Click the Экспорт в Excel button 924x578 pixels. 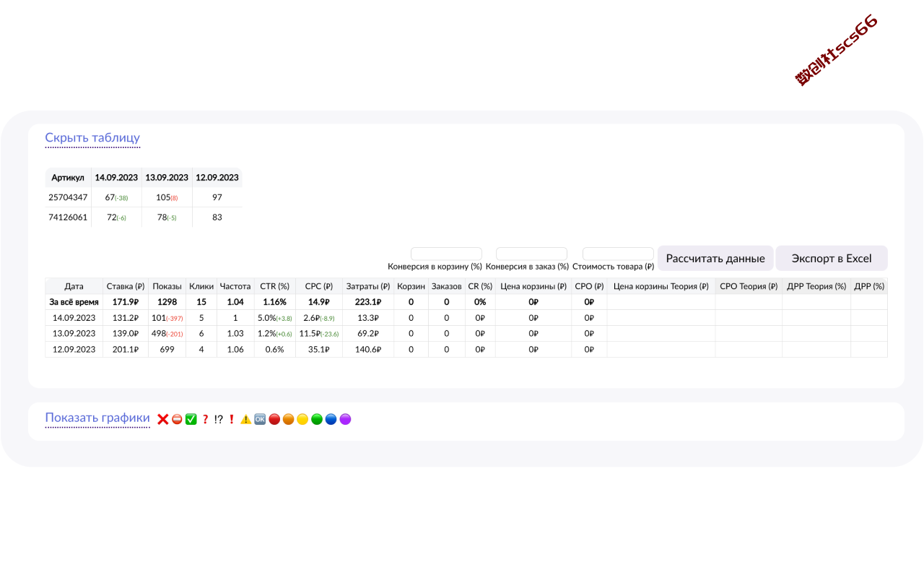click(832, 259)
